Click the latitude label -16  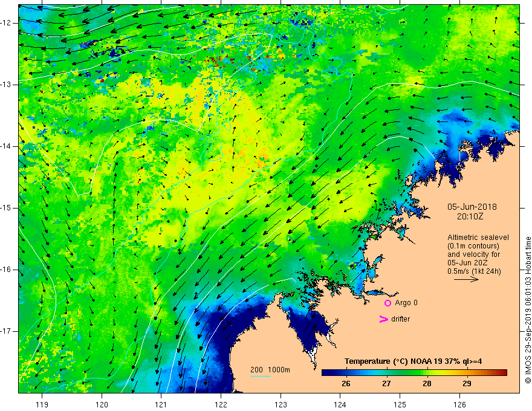(x=7, y=270)
